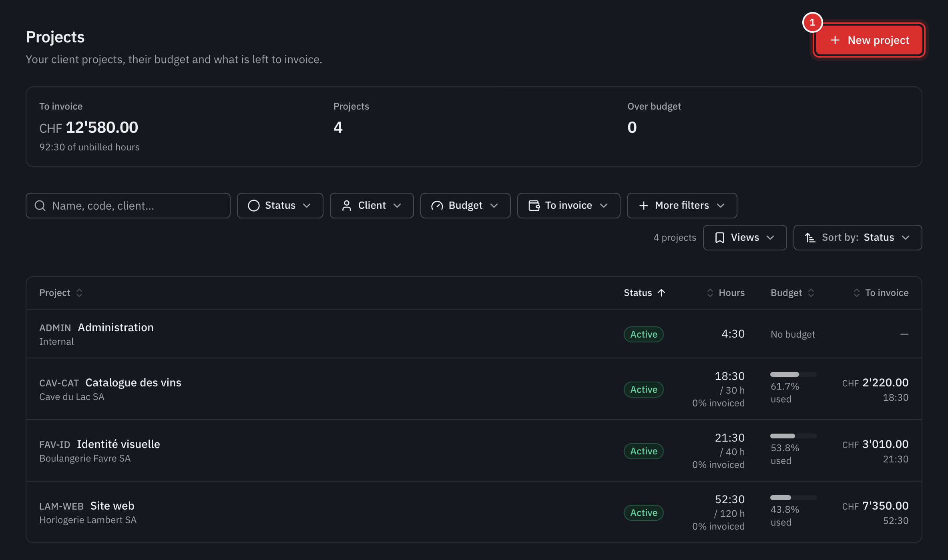Click the Status filter circle icon
The height and width of the screenshot is (560, 948).
254,206
